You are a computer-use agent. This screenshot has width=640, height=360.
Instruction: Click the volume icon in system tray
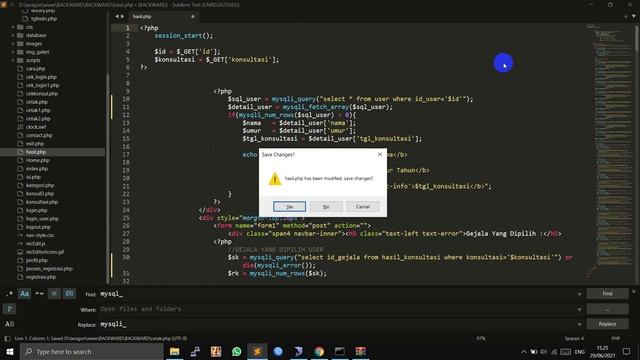[544, 352]
